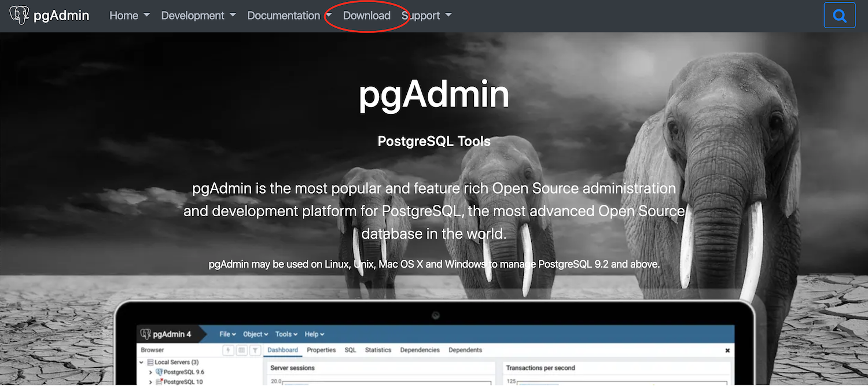Viewport: 868px width, 388px height.
Task: Expand the PostgreSQL 10 server node
Action: [151, 382]
